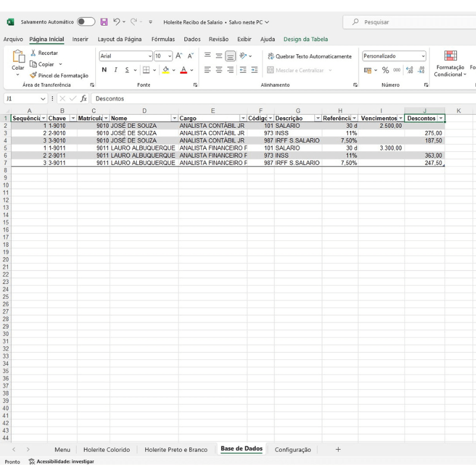
Task: Click the yellow fill color button
Action: coord(166,70)
